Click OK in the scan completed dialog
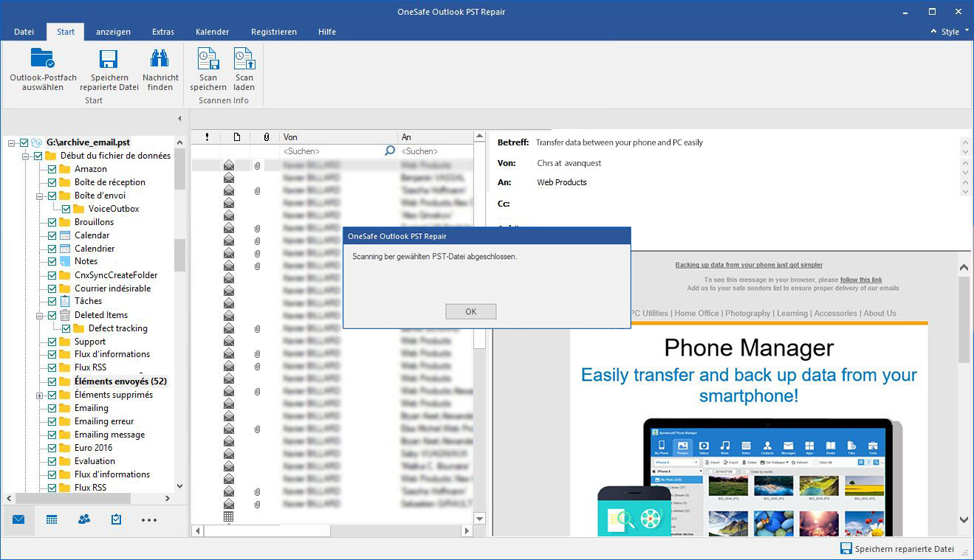This screenshot has width=974, height=560. pyautogui.click(x=471, y=311)
